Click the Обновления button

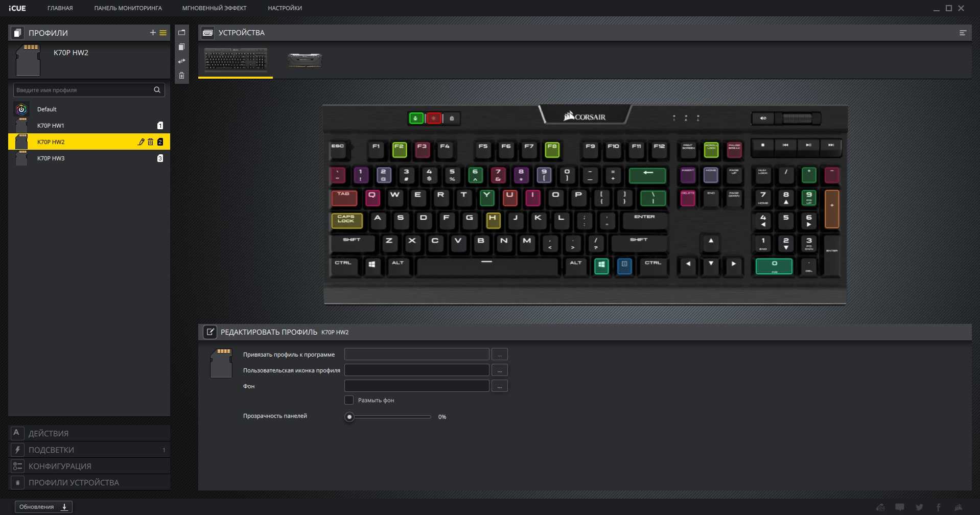(x=43, y=507)
